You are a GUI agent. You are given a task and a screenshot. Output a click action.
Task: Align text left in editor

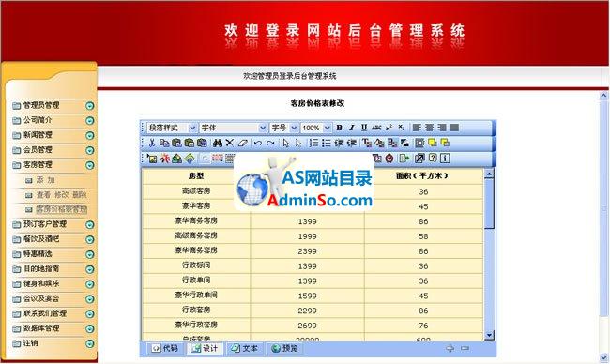tap(417, 128)
